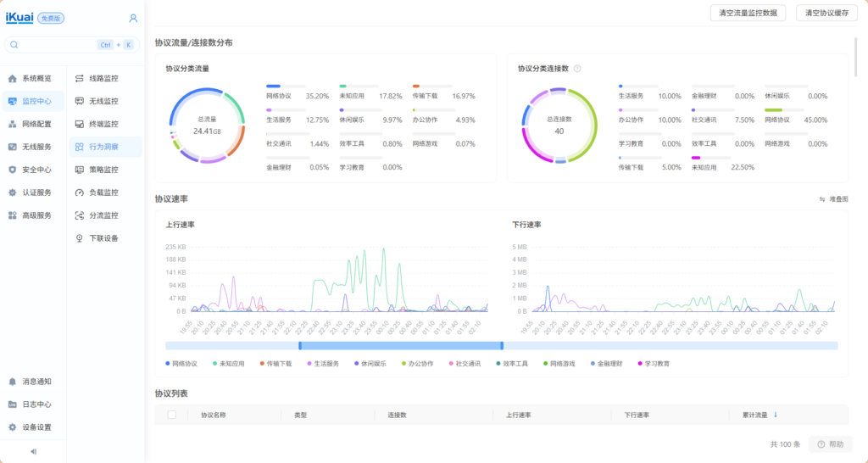Toggle 休闲娱乐 legend series
This screenshot has height=463, width=868.
(370, 364)
